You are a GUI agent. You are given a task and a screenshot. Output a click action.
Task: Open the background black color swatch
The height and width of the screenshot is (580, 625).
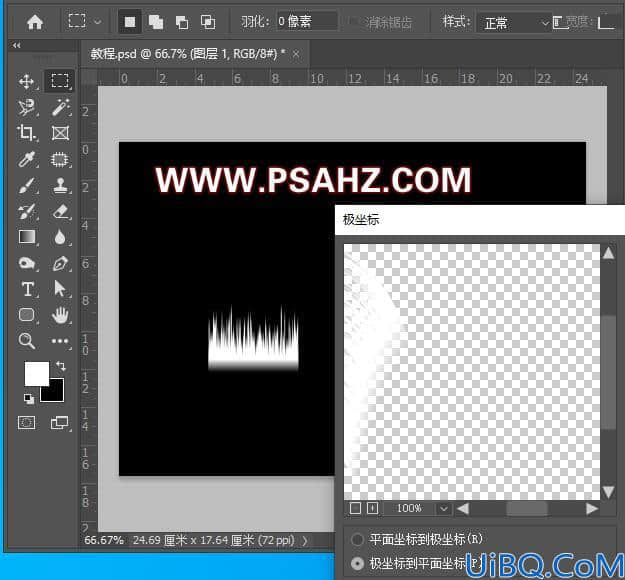[55, 393]
